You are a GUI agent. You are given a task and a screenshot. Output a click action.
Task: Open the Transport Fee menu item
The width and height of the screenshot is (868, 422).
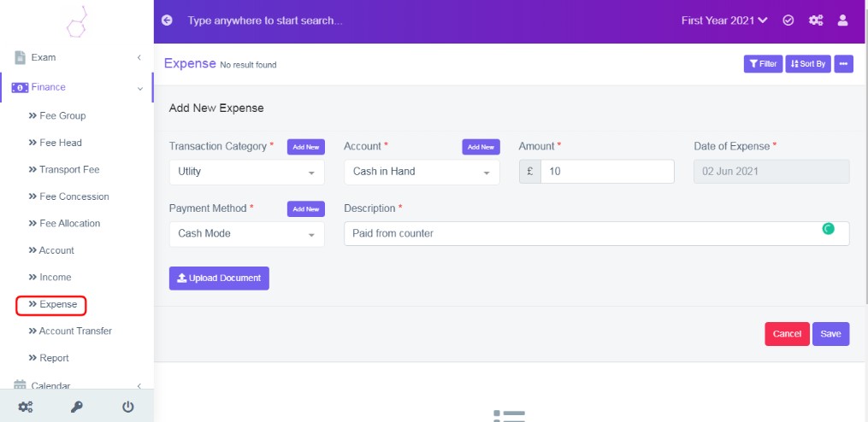[63, 169]
